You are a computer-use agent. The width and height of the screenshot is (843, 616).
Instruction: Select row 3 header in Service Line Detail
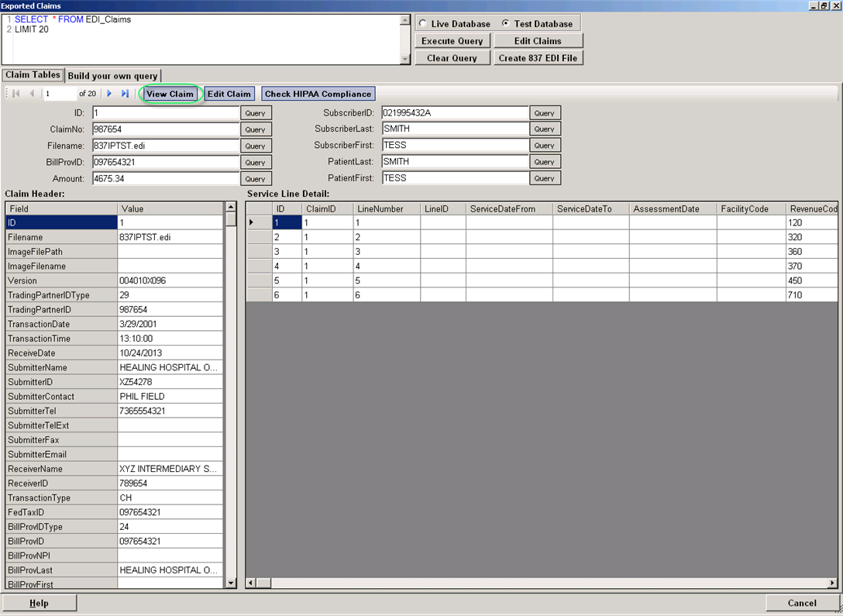259,252
